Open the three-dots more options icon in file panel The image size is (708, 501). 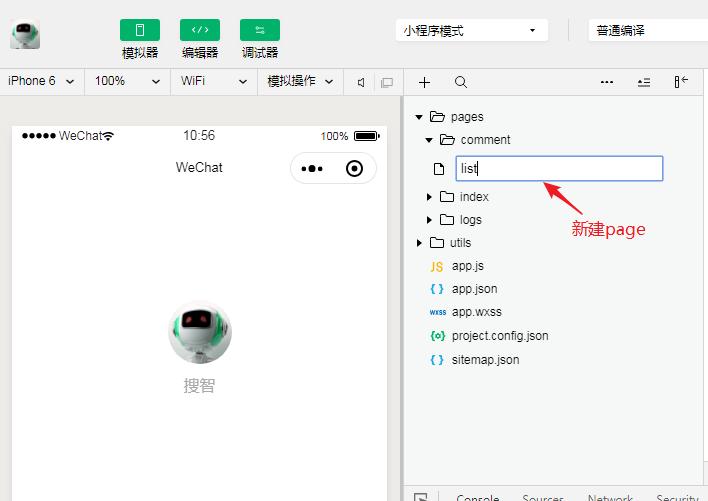pyautogui.click(x=607, y=82)
